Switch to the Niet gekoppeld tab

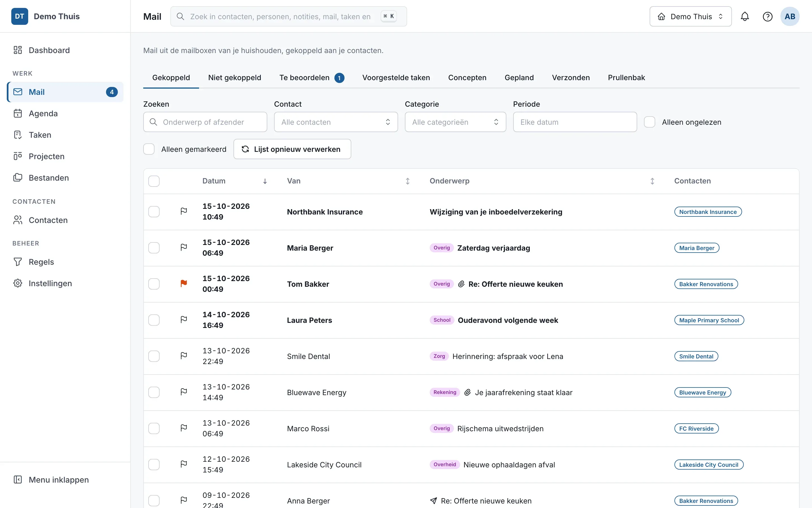235,78
